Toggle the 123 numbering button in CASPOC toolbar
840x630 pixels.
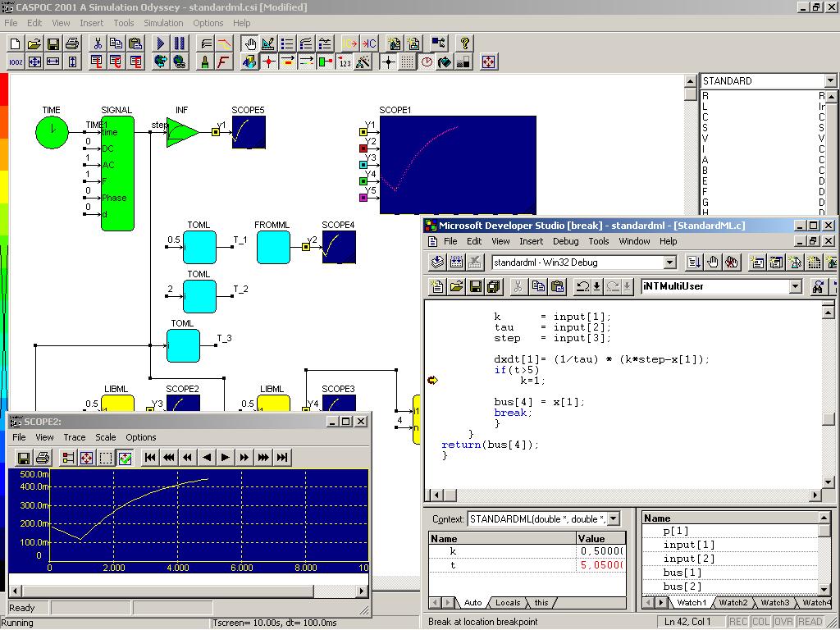(345, 62)
